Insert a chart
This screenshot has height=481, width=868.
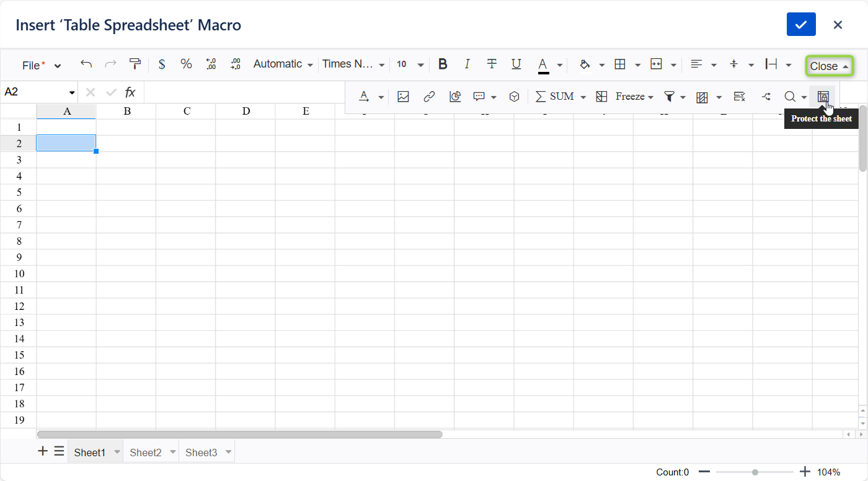pyautogui.click(x=455, y=97)
